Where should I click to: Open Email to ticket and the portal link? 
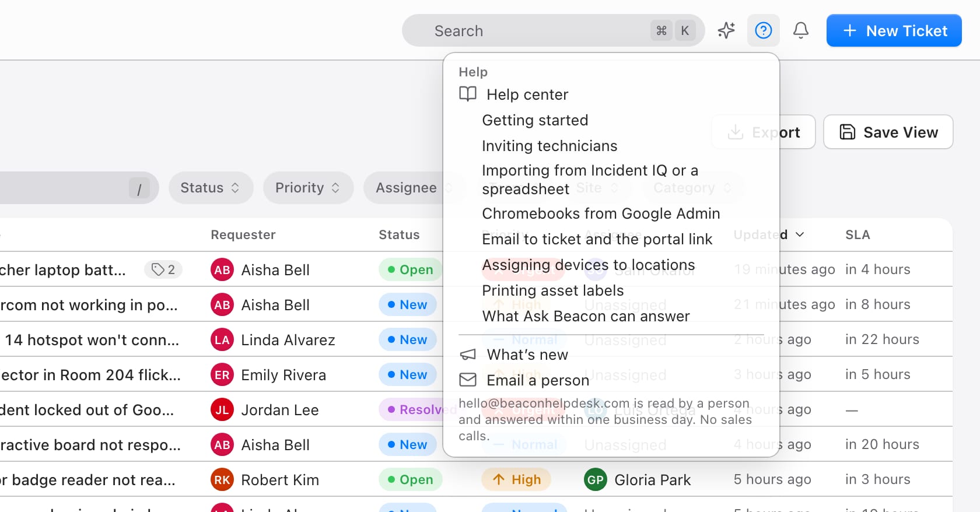coord(597,239)
